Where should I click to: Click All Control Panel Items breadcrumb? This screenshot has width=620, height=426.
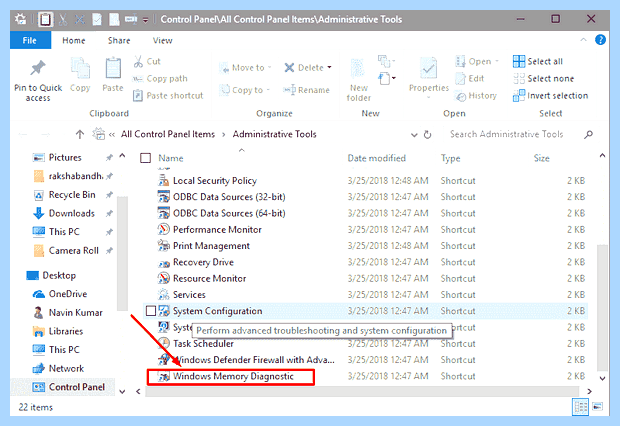(x=168, y=134)
